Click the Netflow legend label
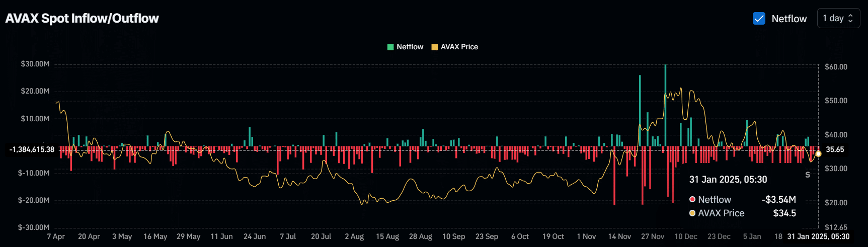 (410, 47)
